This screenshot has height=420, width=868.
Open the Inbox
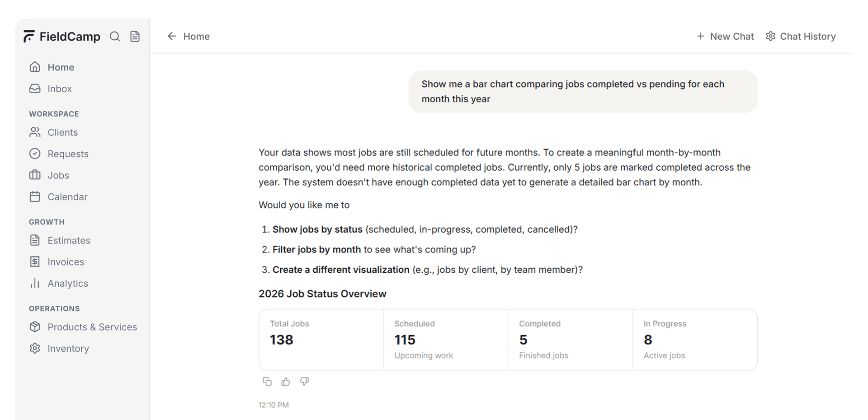[x=59, y=89]
